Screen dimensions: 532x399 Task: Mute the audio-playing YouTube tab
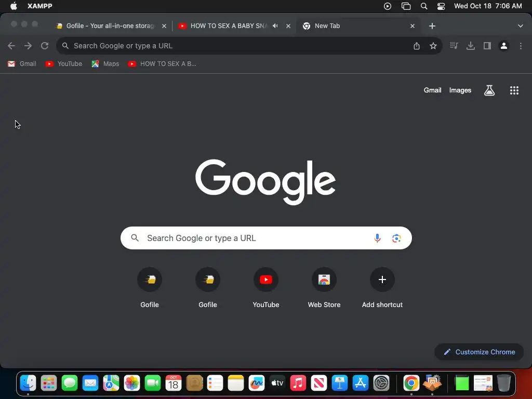click(275, 26)
